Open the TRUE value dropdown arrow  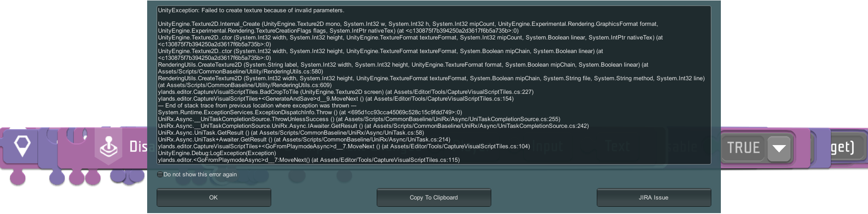pos(779,148)
